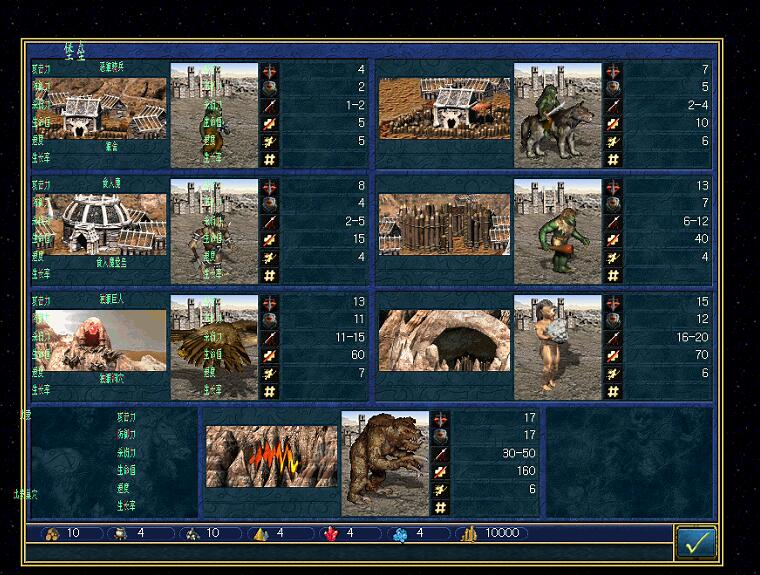Click the health value 60
Image resolution: width=760 pixels, height=575 pixels.
click(358, 355)
